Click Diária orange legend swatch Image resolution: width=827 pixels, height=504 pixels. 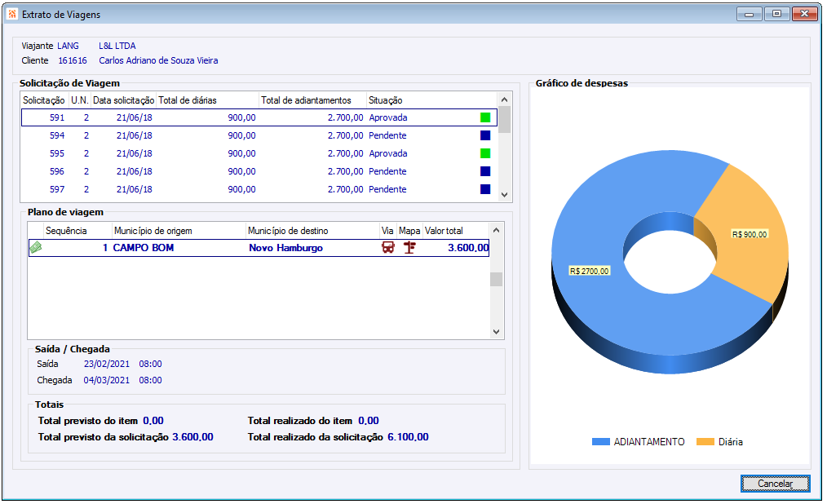(705, 442)
